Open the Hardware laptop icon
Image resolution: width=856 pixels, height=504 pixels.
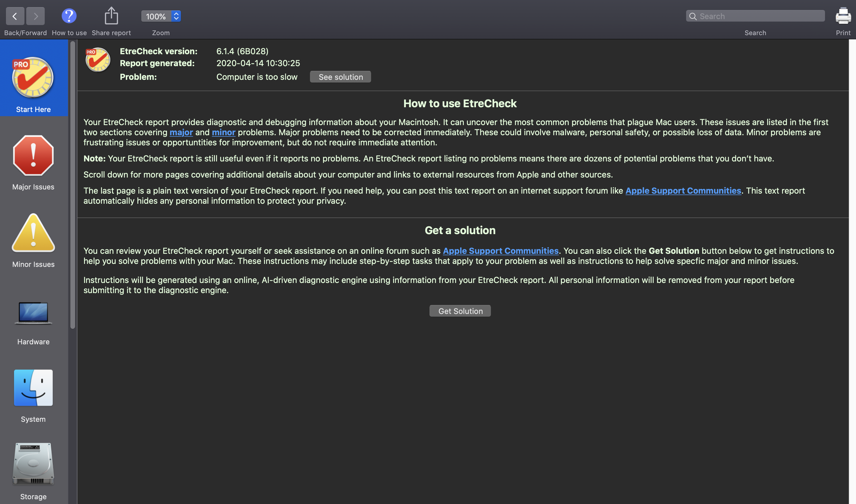(x=33, y=313)
